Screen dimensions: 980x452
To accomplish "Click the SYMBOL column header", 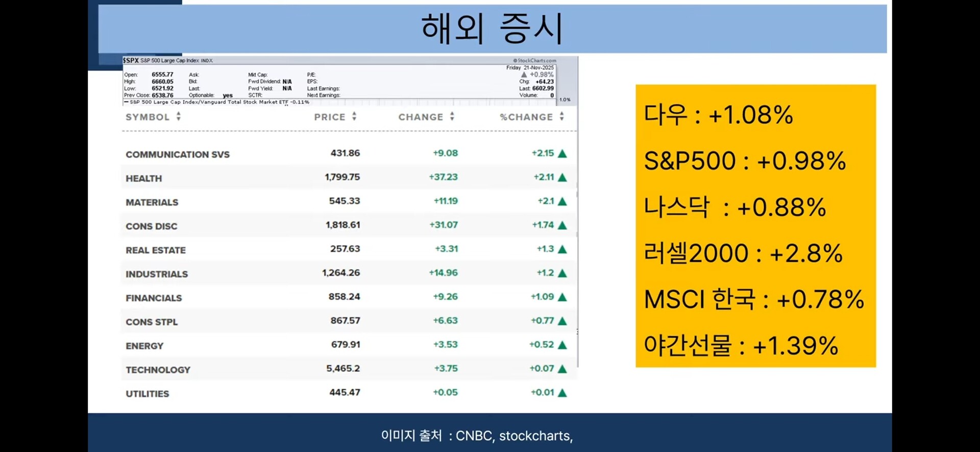I will (x=148, y=117).
